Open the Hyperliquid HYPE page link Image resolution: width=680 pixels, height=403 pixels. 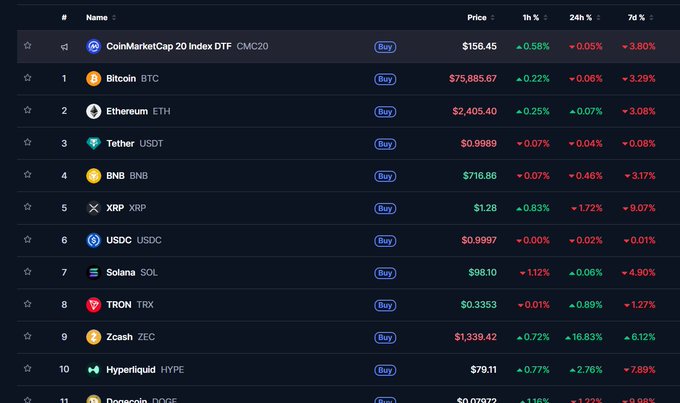(145, 370)
